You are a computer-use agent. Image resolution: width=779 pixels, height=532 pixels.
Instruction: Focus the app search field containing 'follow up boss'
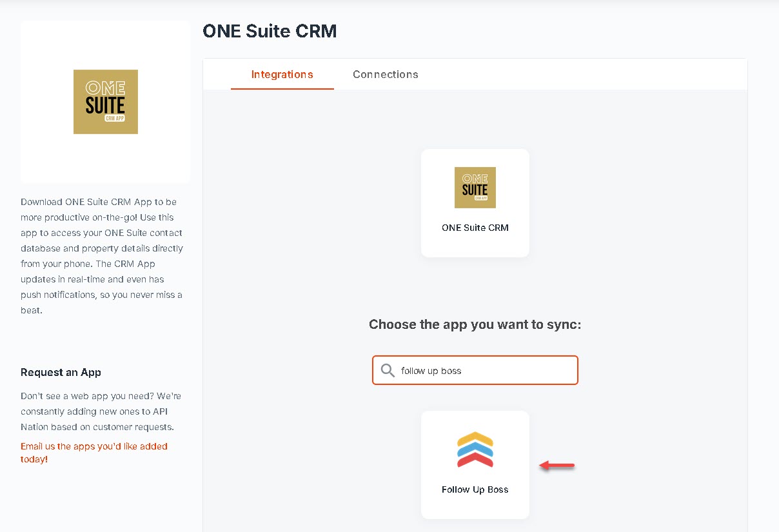(x=475, y=370)
